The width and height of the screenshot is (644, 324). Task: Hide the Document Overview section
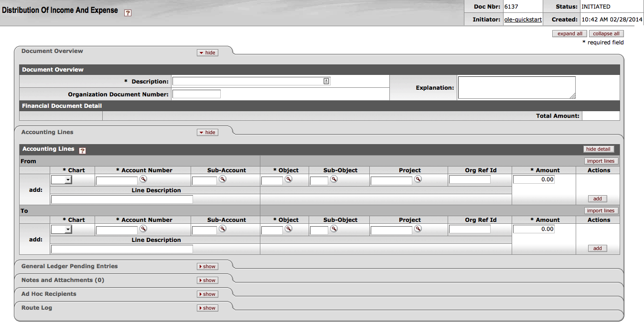click(x=207, y=52)
